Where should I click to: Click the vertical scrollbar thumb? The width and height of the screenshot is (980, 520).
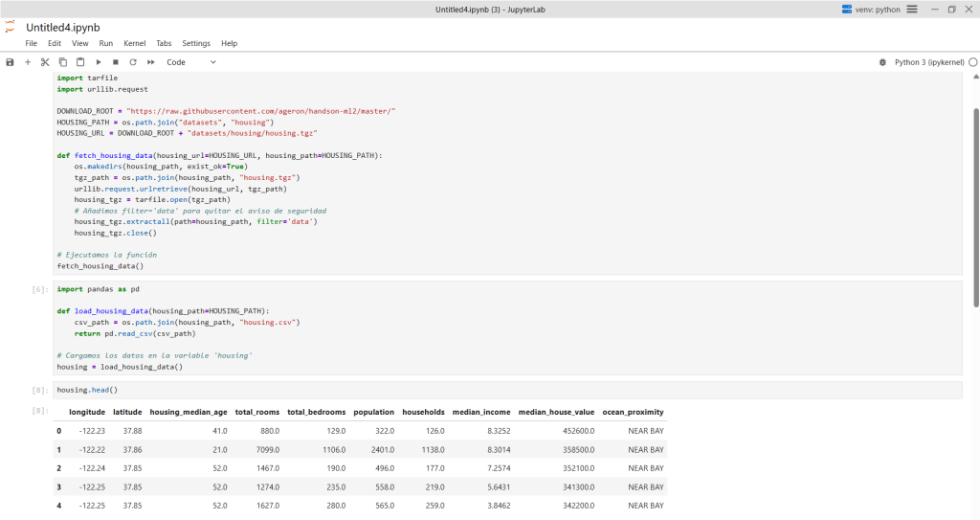pos(975,208)
